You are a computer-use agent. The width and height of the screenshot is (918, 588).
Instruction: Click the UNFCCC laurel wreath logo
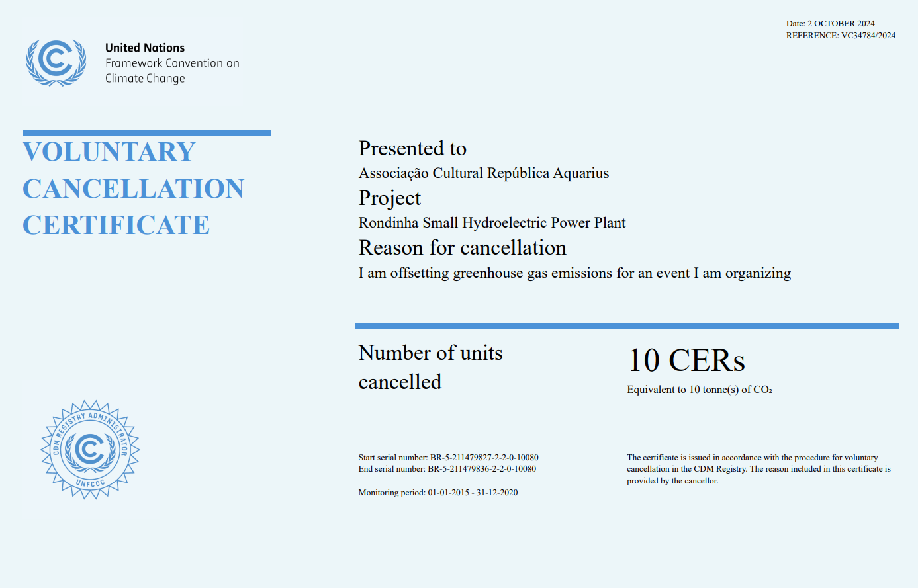56,62
